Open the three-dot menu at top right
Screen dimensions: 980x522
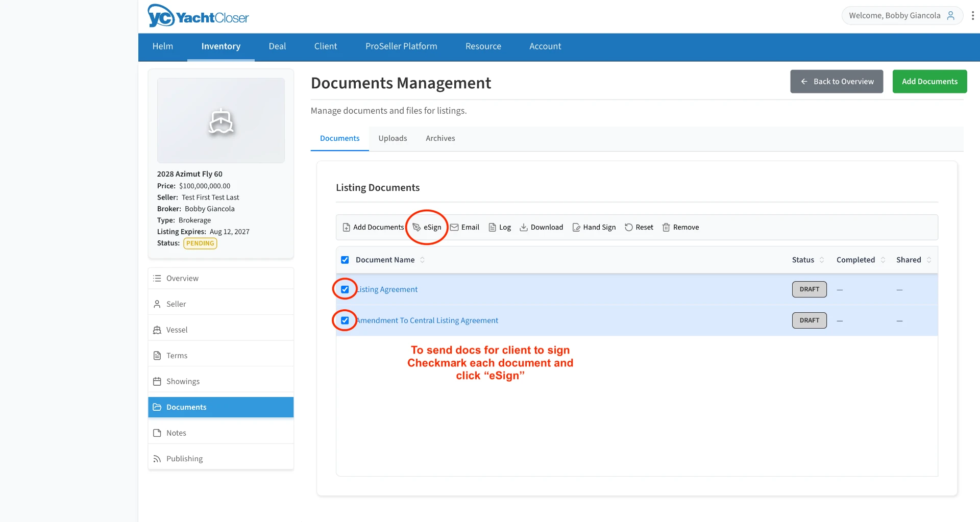click(x=972, y=15)
